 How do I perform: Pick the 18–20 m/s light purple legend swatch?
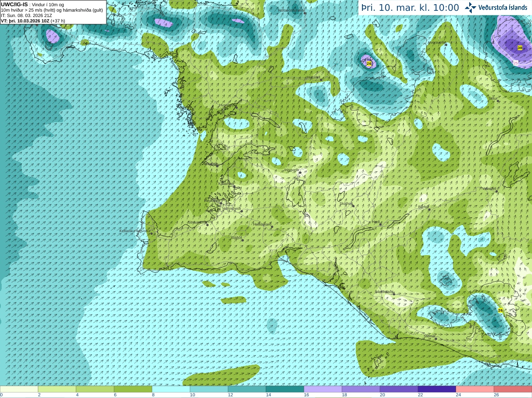click(x=361, y=389)
